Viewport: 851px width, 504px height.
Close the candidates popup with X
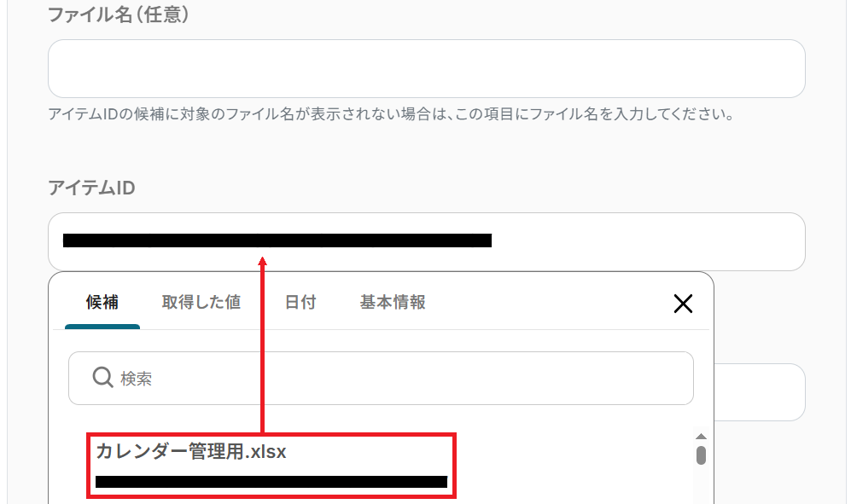point(683,304)
